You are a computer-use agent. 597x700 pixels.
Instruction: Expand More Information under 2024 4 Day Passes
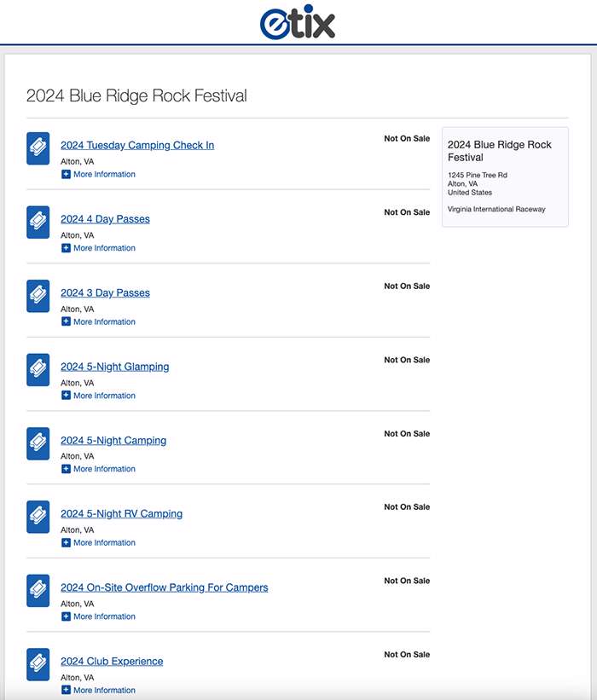[98, 248]
